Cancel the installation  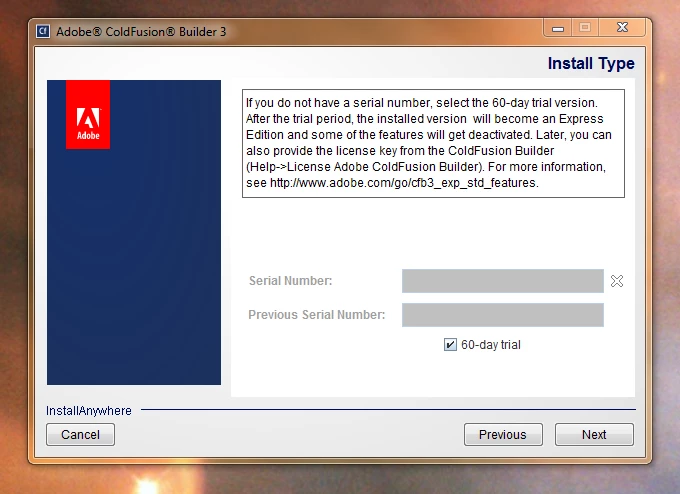click(x=80, y=435)
